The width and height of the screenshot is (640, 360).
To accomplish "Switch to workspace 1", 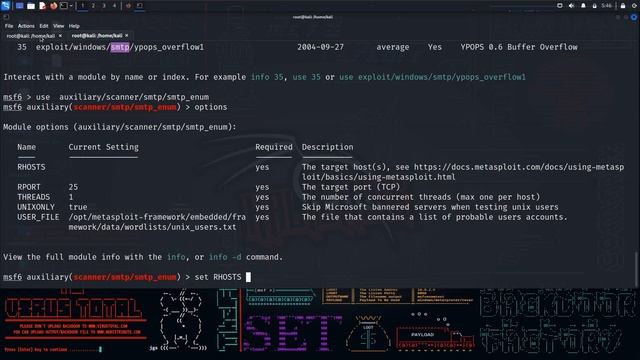I will [82, 6].
